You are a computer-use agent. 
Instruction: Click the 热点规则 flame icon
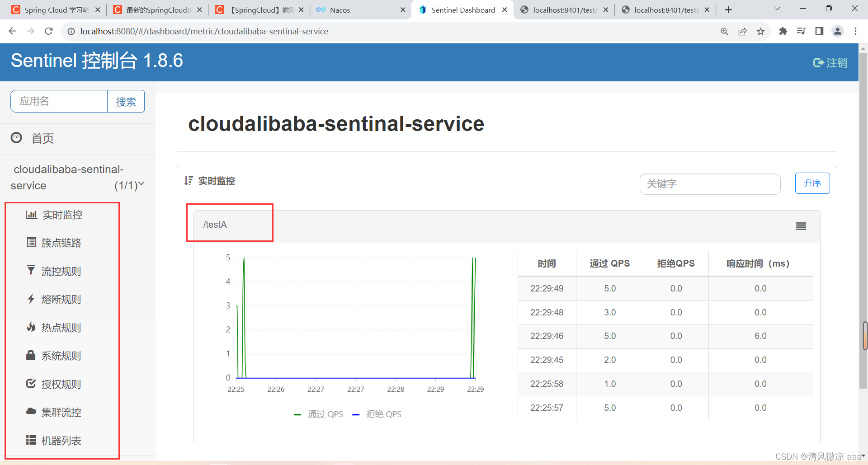(31, 327)
